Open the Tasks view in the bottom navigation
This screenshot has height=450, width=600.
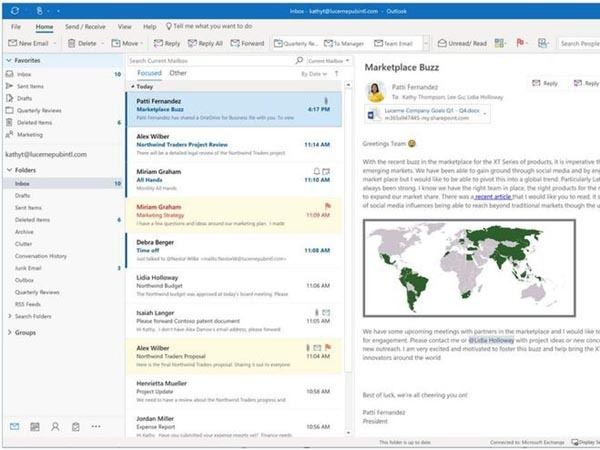tap(76, 426)
